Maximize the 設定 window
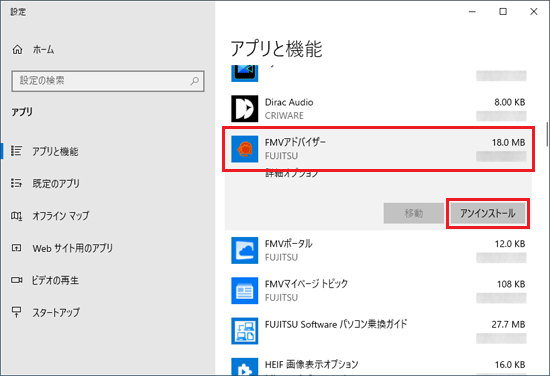 pos(503,12)
